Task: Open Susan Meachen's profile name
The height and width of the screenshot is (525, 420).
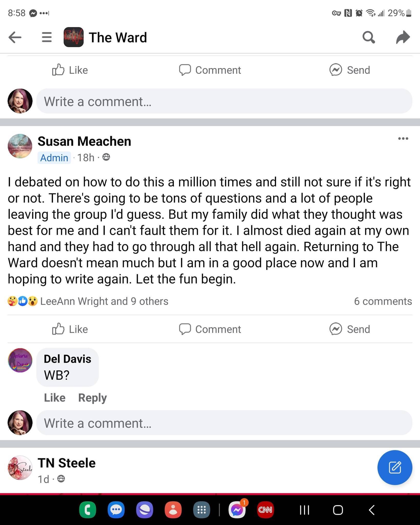Action: click(x=84, y=141)
